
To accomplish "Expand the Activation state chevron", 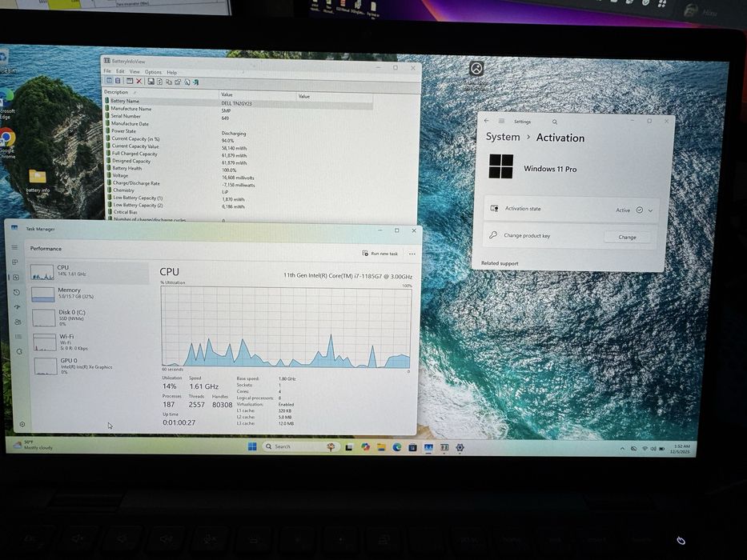I will point(650,210).
